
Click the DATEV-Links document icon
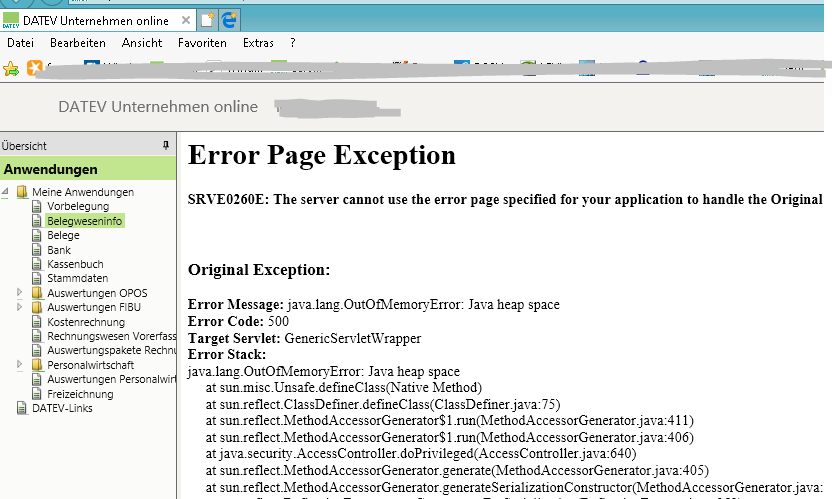tap(22, 408)
